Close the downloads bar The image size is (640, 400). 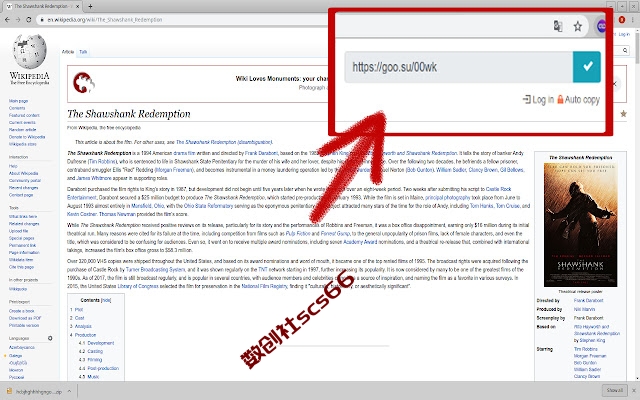click(x=634, y=391)
